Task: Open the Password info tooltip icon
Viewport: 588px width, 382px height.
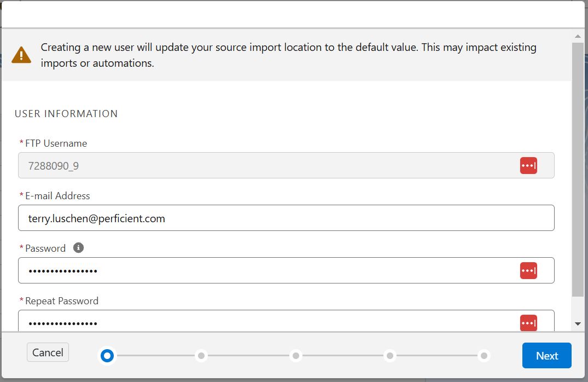Action: [x=78, y=247]
